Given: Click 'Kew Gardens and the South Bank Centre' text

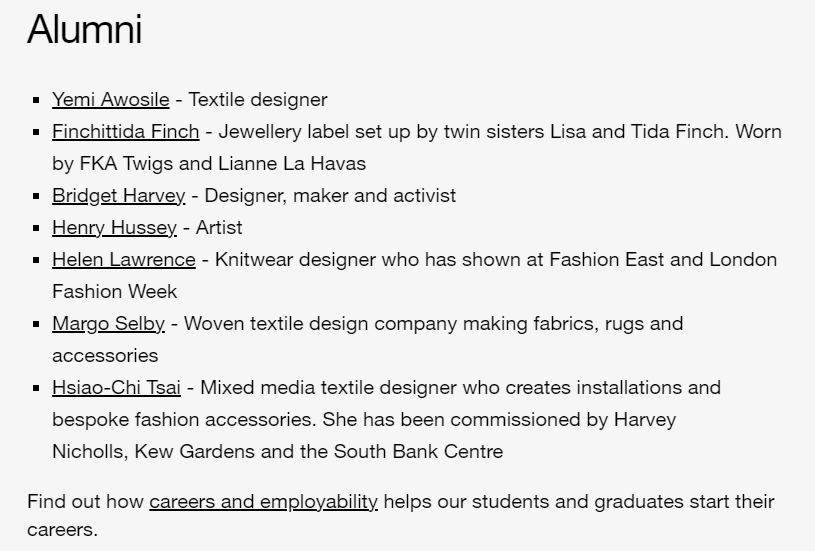Looking at the screenshot, I should 319,452.
